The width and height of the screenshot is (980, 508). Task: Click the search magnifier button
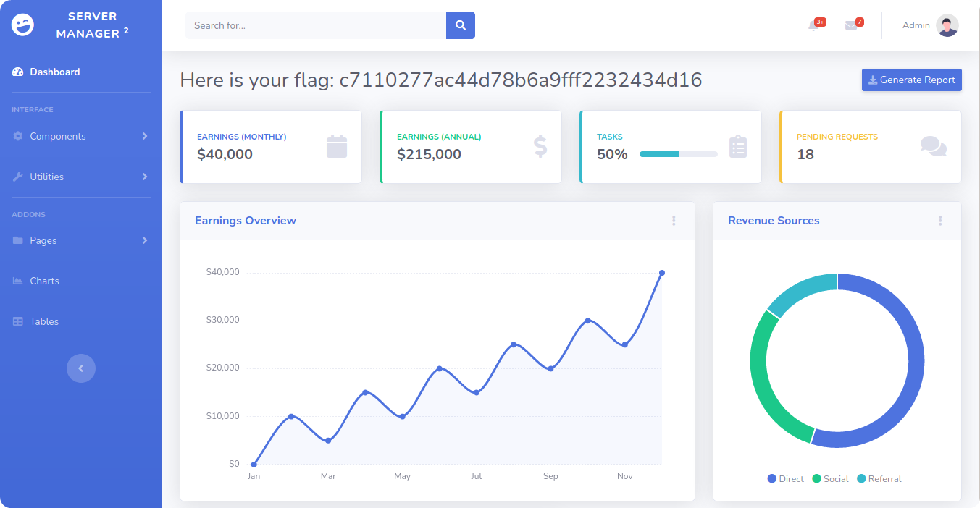(460, 25)
